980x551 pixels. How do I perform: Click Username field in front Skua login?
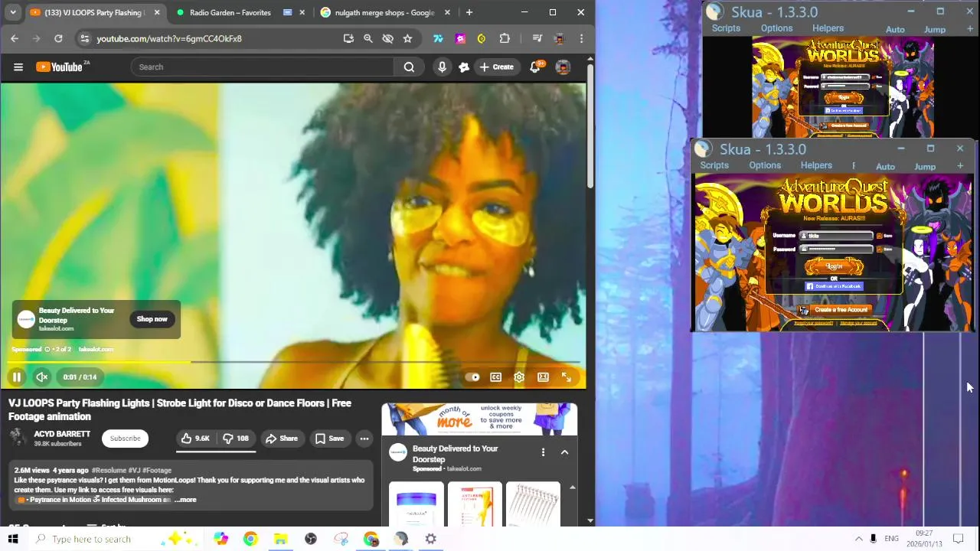click(836, 236)
